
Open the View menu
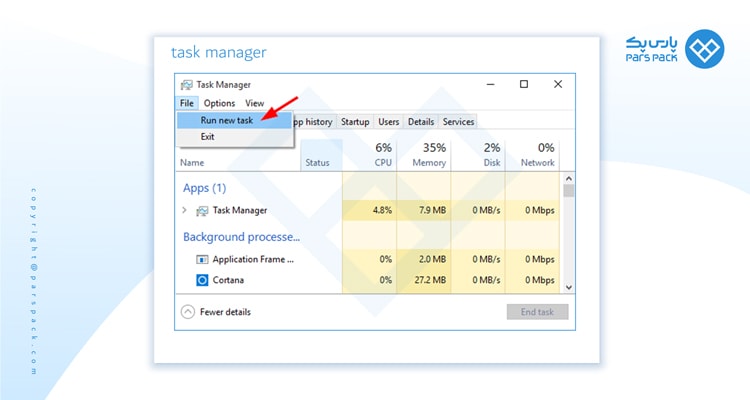(x=254, y=103)
